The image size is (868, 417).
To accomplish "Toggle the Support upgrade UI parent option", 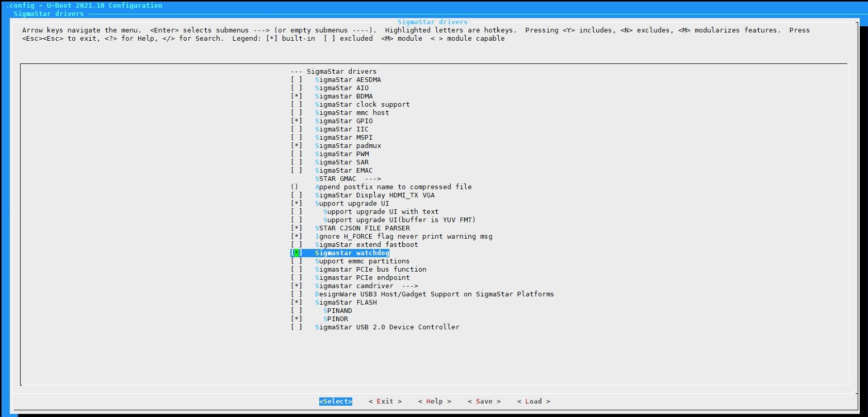I will (340, 204).
